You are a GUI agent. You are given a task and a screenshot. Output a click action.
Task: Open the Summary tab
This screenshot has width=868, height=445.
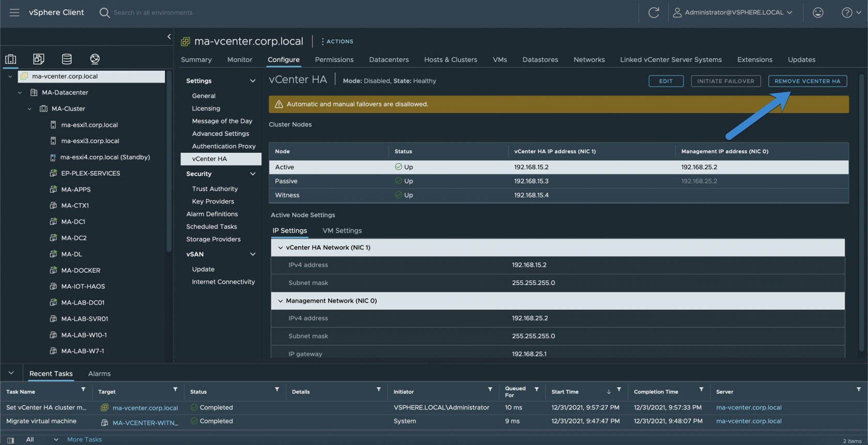point(196,60)
